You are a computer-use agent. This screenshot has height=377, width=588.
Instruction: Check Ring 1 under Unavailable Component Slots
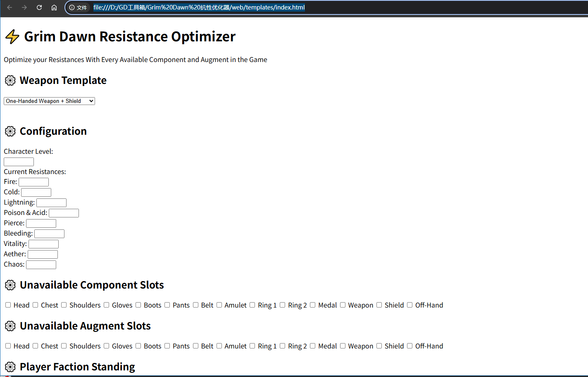pyautogui.click(x=252, y=305)
